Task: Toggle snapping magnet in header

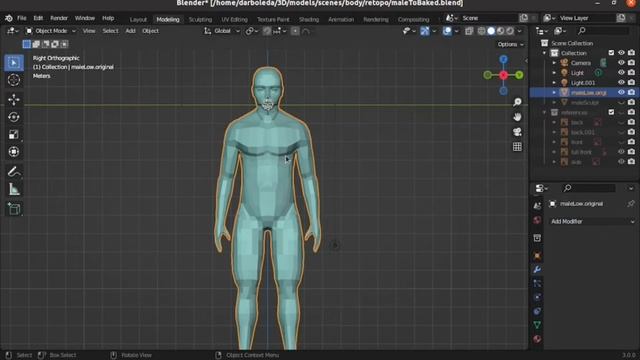Action: coord(267,31)
